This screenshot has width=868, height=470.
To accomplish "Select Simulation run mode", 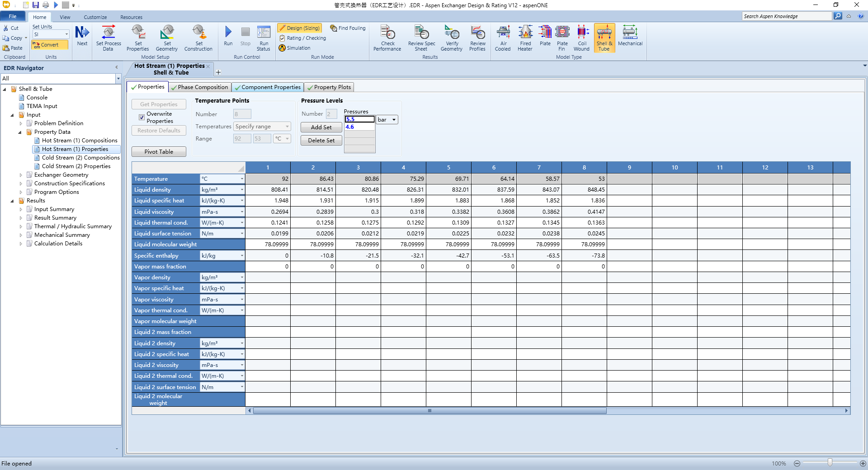I will (294, 48).
